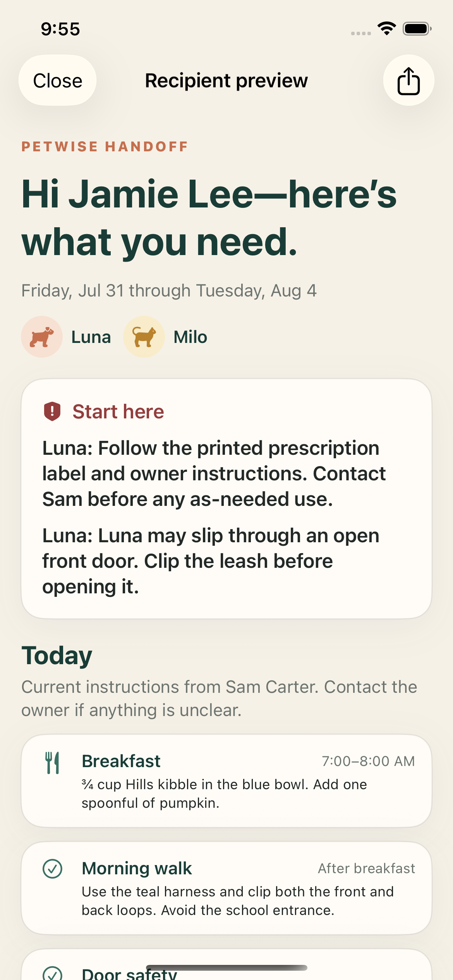This screenshot has width=453, height=980.
Task: Tap the home indicator bar
Action: coord(226,968)
